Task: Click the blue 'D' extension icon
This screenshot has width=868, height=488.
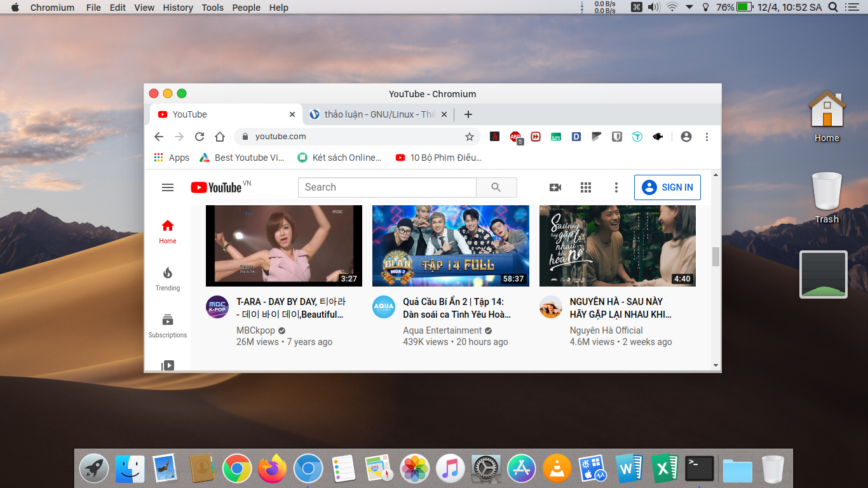Action: pos(576,137)
